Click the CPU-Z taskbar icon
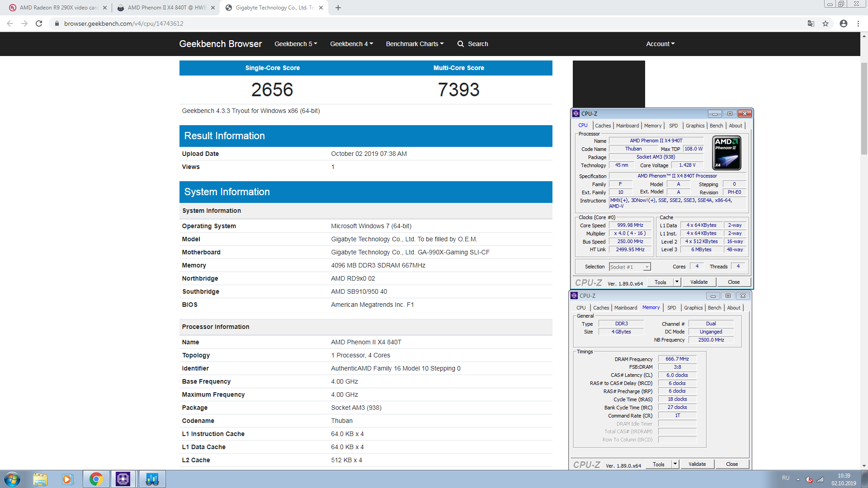This screenshot has width=868, height=488. 123,479
